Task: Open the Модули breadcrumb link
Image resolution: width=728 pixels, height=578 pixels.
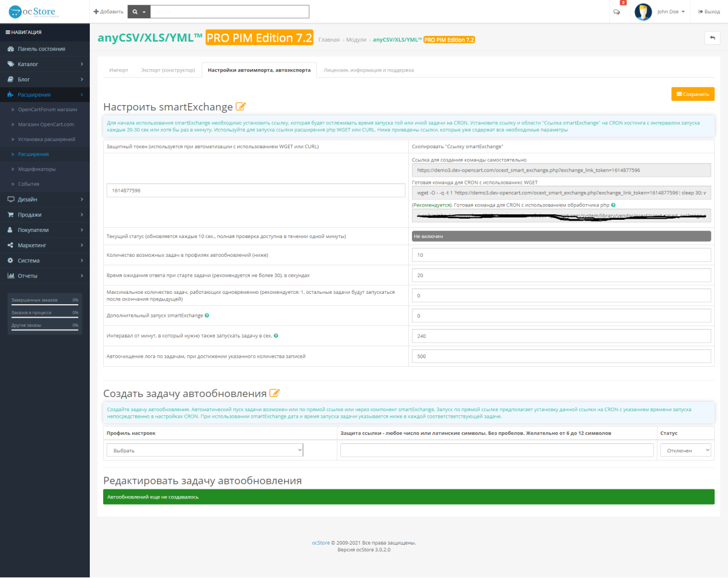Action: (356, 39)
